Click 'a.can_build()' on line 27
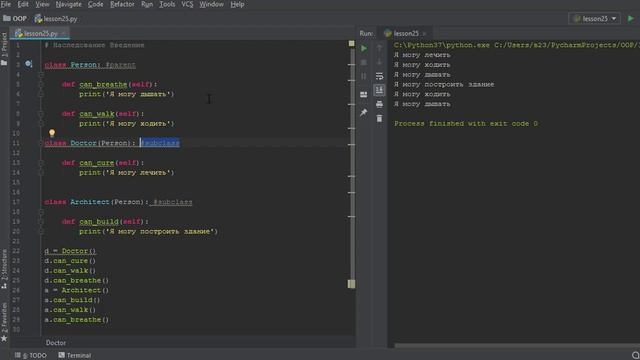Image resolution: width=640 pixels, height=360 pixels. (x=72, y=300)
